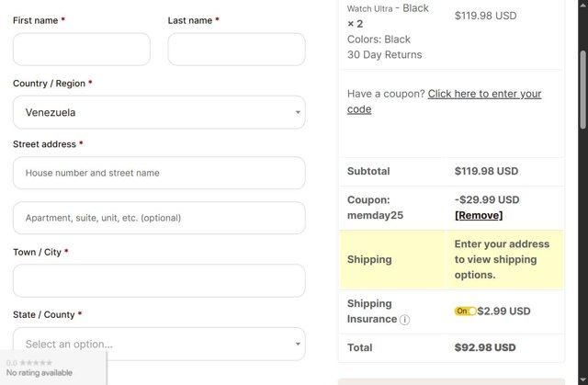The image size is (588, 385).
Task: Click the $2.99 USD insurance price
Action: pyautogui.click(x=503, y=311)
